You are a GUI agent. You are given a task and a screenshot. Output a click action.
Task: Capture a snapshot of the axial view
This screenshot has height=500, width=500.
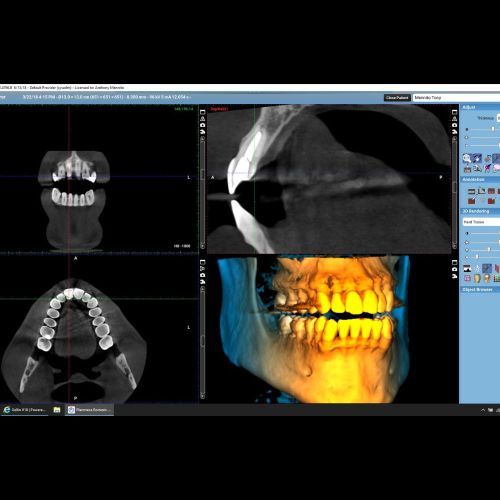point(202,275)
